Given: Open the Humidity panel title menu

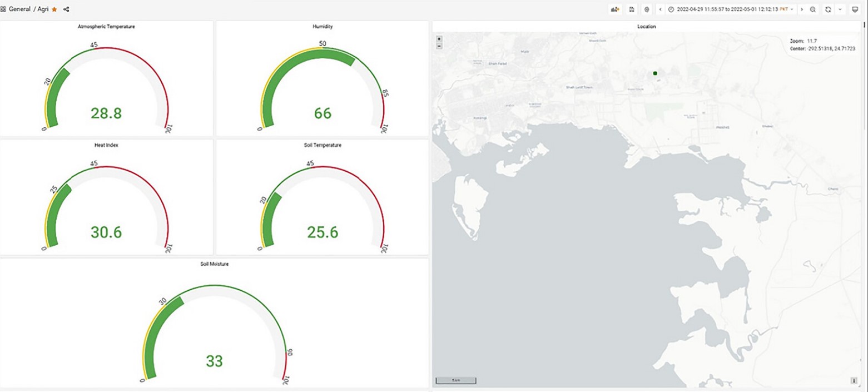Looking at the screenshot, I should tap(323, 26).
